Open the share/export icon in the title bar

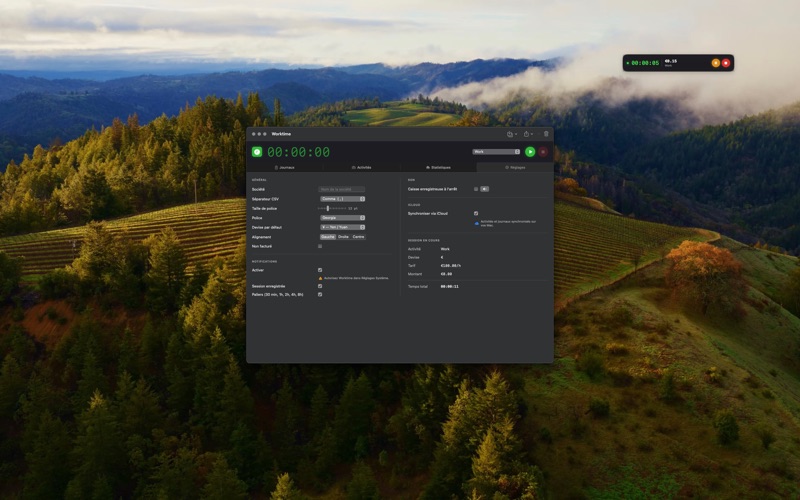[x=528, y=134]
